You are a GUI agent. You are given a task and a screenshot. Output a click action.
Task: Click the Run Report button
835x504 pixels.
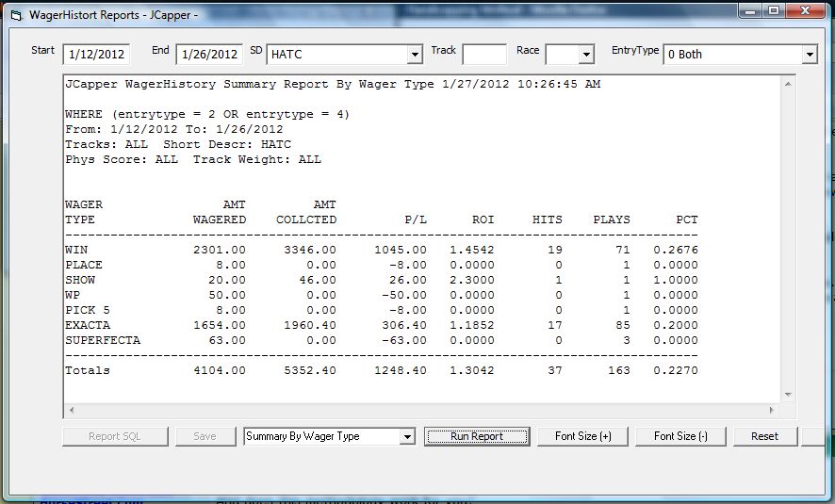point(477,436)
